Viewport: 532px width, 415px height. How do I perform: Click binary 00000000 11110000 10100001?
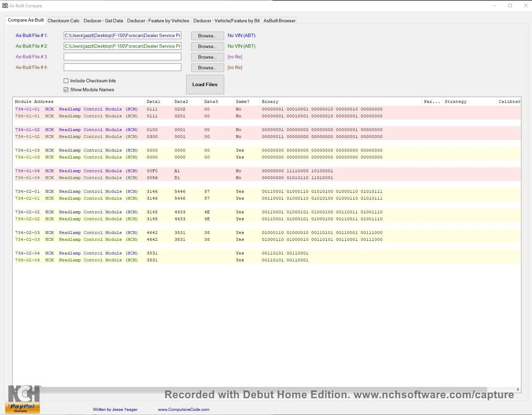[x=297, y=171]
